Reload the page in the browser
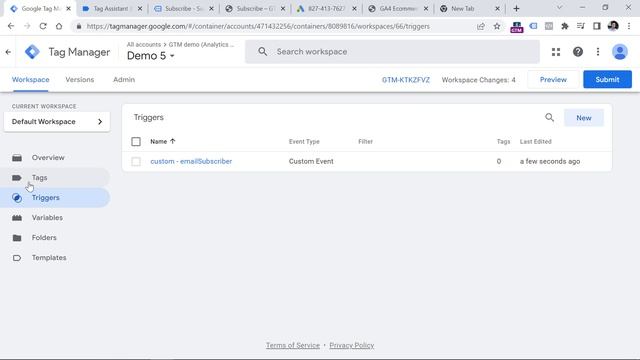The image size is (640, 360). point(43,26)
